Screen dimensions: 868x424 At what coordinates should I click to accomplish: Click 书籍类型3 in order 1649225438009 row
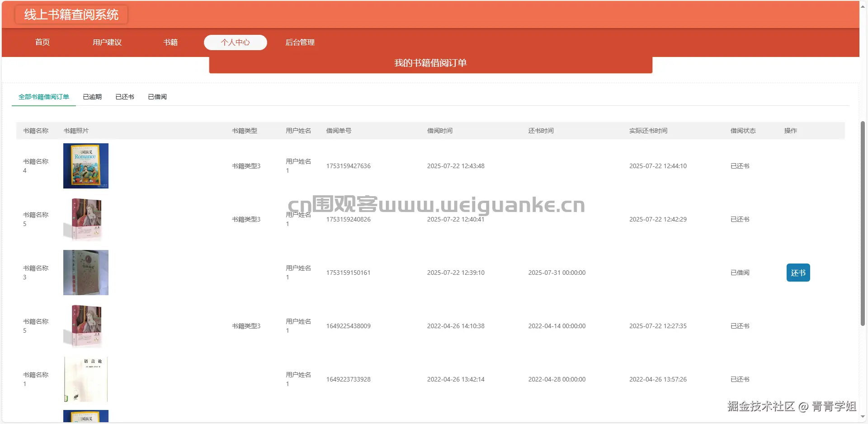tap(246, 326)
